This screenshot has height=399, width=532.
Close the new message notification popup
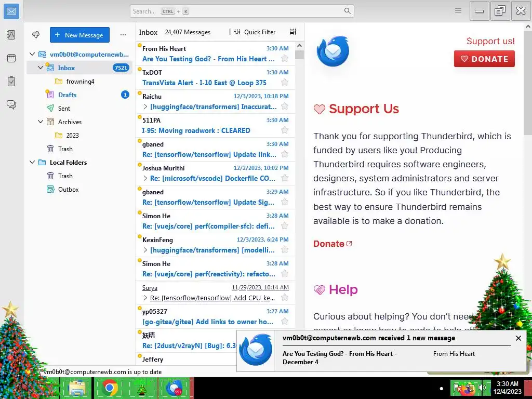[518, 338]
